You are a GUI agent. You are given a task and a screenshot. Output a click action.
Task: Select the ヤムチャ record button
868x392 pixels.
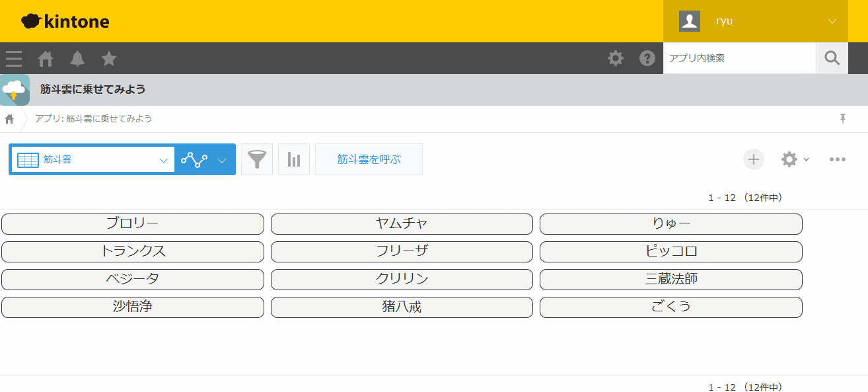click(402, 224)
